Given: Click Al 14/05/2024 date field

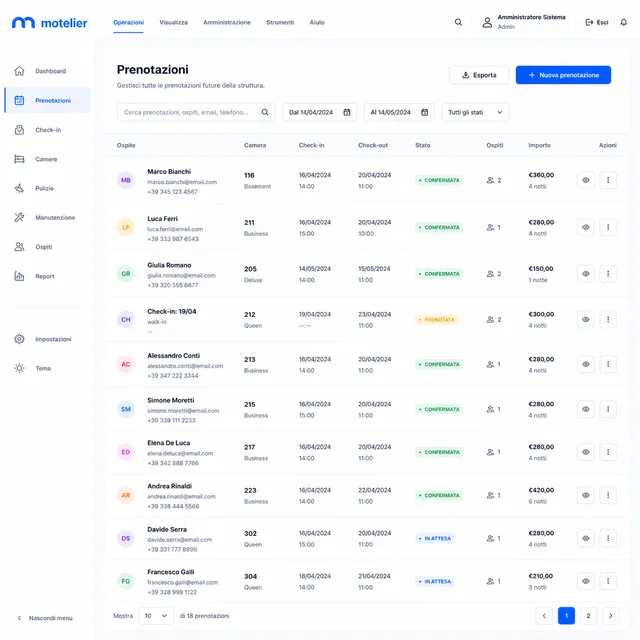Looking at the screenshot, I should tap(399, 112).
